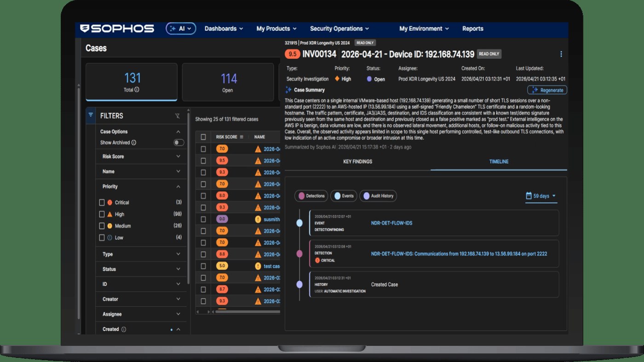The height and width of the screenshot is (362, 644).
Task: Expand the Status filter section
Action: 141,269
